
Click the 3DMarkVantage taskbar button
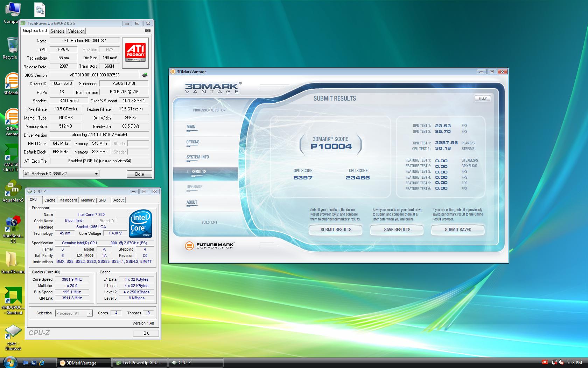point(84,363)
